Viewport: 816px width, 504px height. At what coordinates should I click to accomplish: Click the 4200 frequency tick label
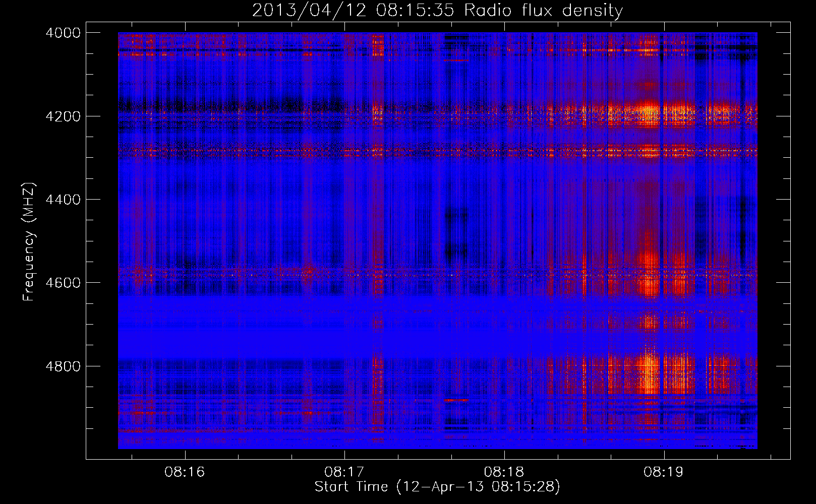click(x=63, y=116)
